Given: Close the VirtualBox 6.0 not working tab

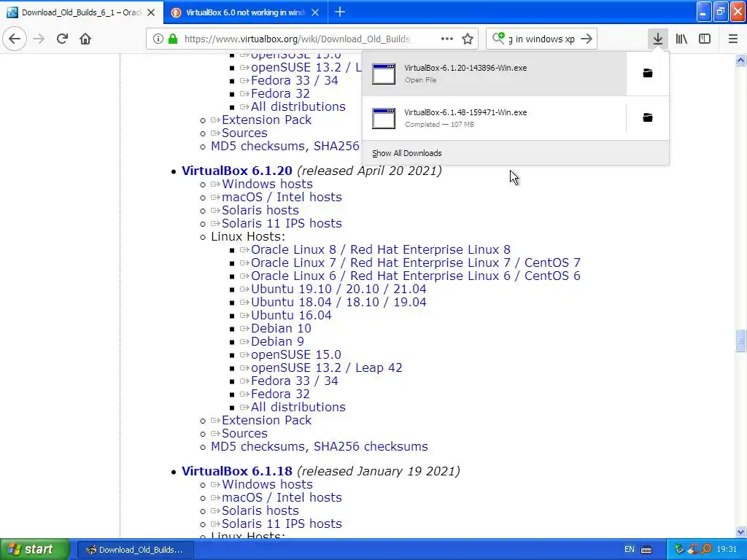Looking at the screenshot, I should tap(315, 12).
